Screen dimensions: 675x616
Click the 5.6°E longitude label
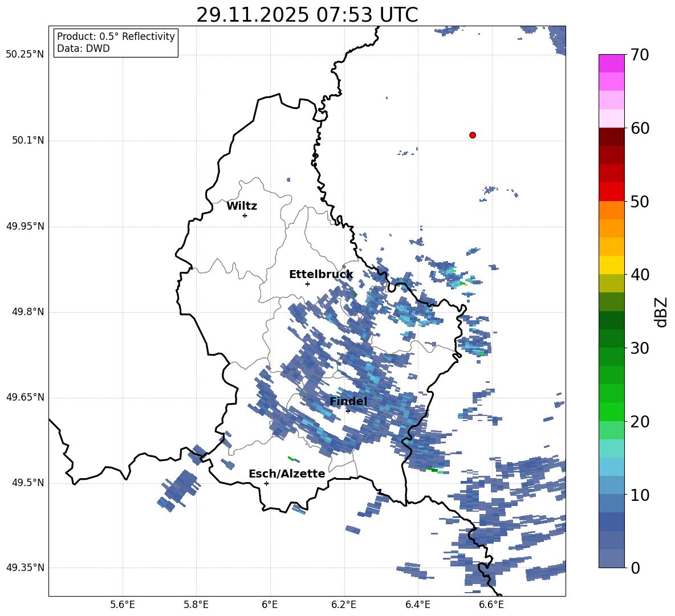(x=123, y=605)
